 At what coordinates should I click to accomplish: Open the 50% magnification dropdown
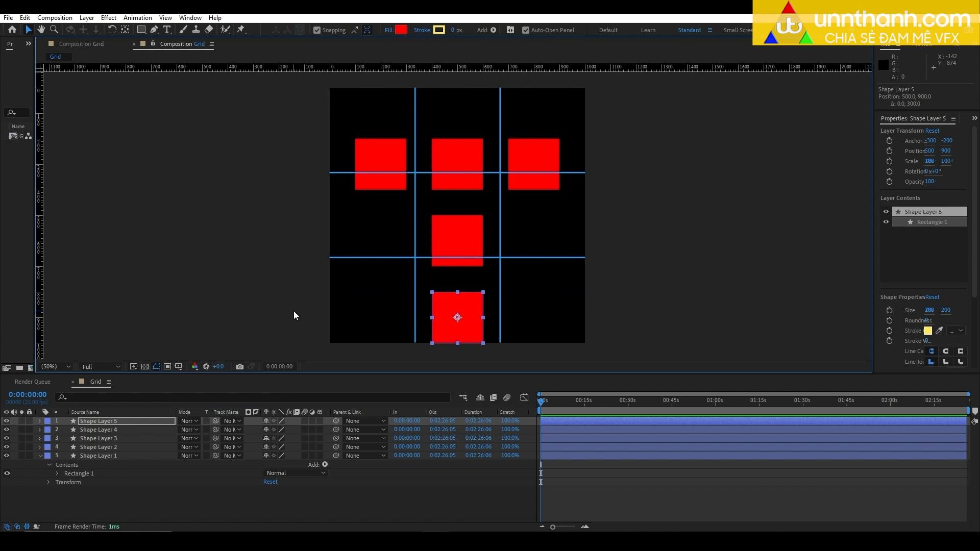[x=56, y=367]
